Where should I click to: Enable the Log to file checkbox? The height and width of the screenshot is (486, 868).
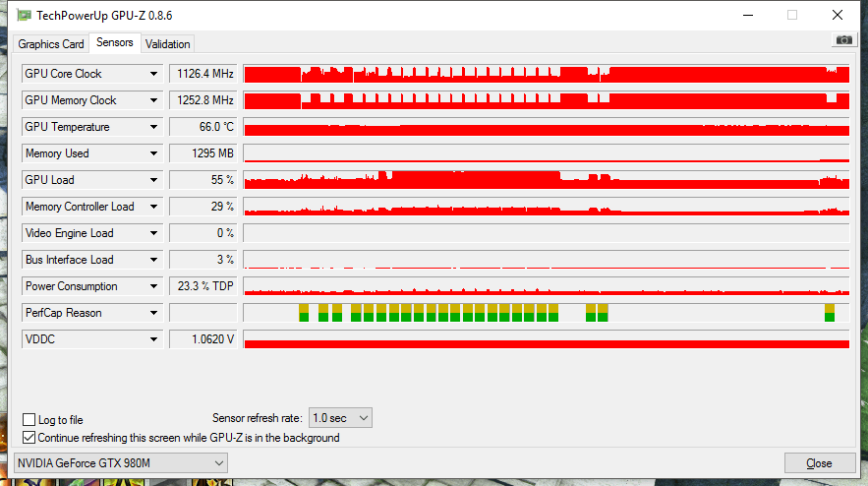(29, 419)
